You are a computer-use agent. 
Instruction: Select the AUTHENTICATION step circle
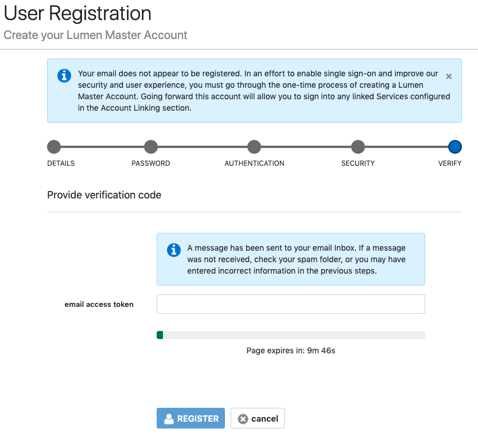254,147
